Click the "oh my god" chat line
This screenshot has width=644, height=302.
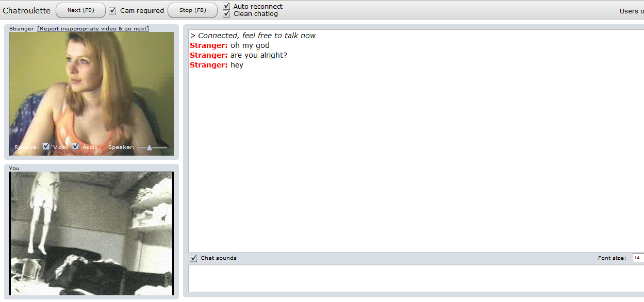click(229, 45)
